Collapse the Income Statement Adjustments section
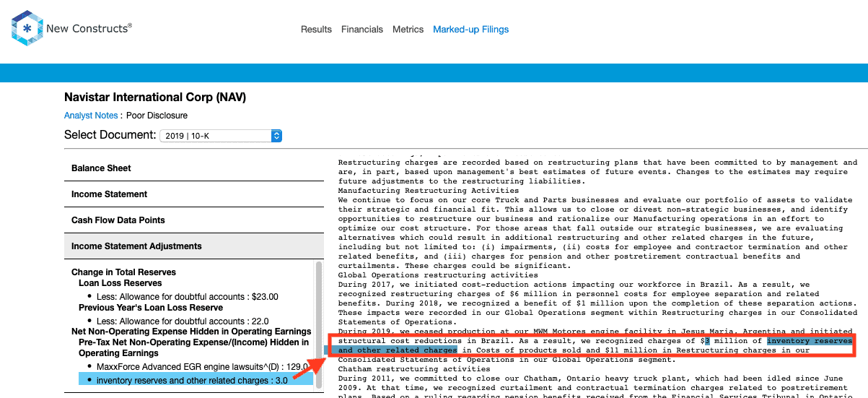The image size is (868, 398). pyautogui.click(x=193, y=246)
